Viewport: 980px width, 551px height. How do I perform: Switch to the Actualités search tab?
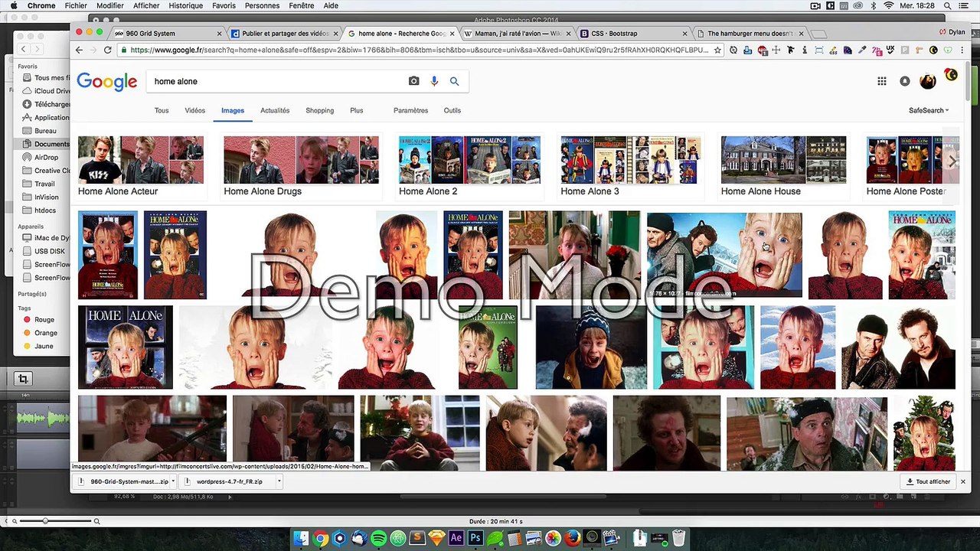click(x=275, y=110)
